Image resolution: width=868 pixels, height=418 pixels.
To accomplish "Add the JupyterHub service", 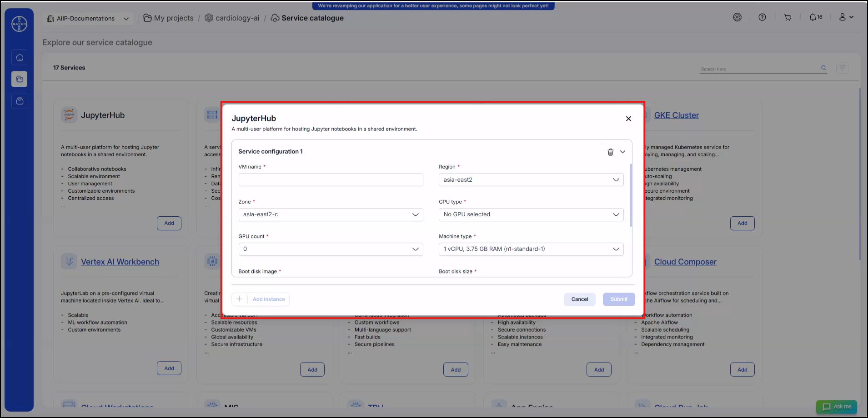I will [169, 223].
